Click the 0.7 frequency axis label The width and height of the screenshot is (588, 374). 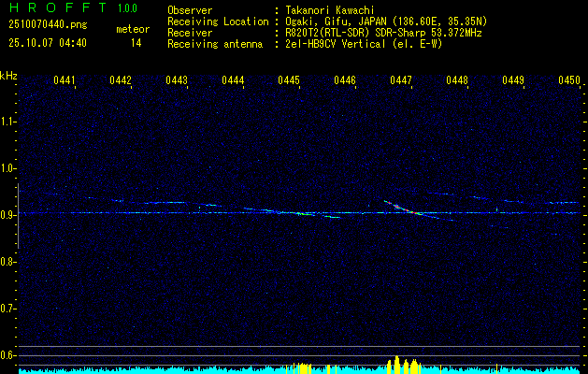coord(8,308)
